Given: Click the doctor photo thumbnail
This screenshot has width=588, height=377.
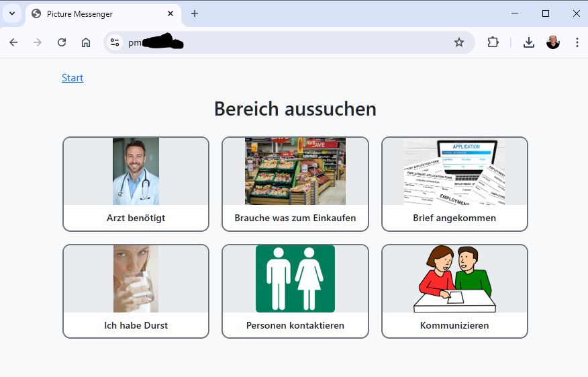Looking at the screenshot, I should coord(136,171).
